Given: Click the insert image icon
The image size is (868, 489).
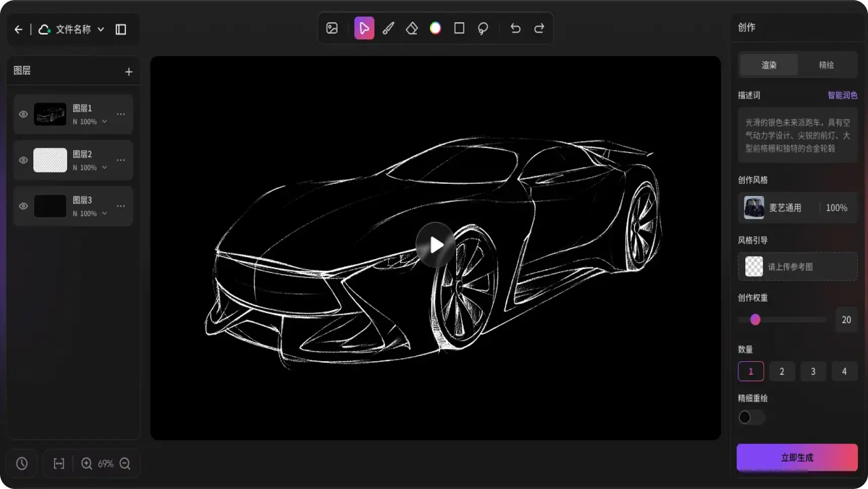Looking at the screenshot, I should 332,28.
